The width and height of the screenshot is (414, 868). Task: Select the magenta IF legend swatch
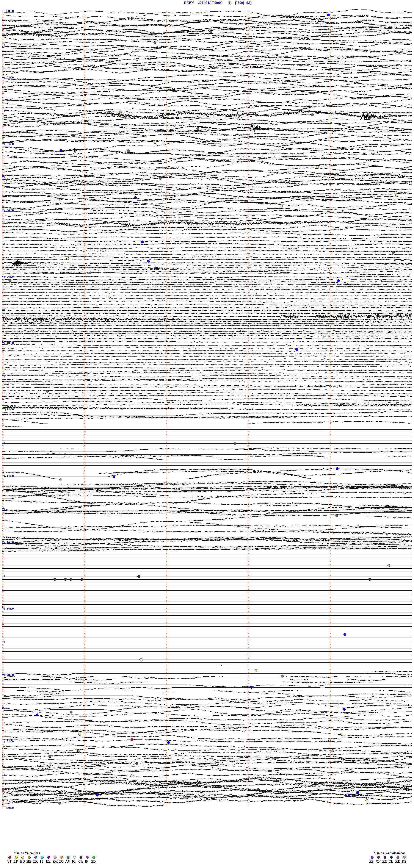[87, 857]
